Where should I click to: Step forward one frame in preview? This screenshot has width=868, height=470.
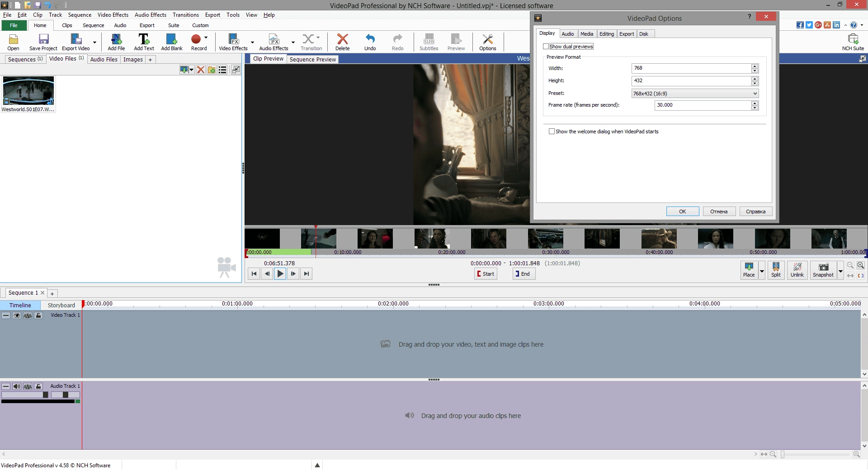(x=293, y=273)
